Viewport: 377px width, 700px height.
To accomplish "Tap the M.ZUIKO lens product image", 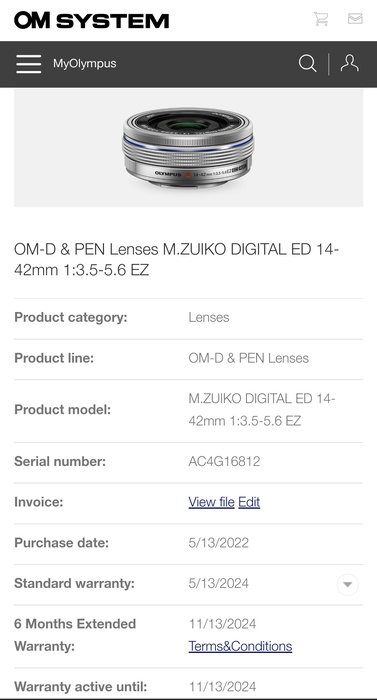I will pos(188,148).
